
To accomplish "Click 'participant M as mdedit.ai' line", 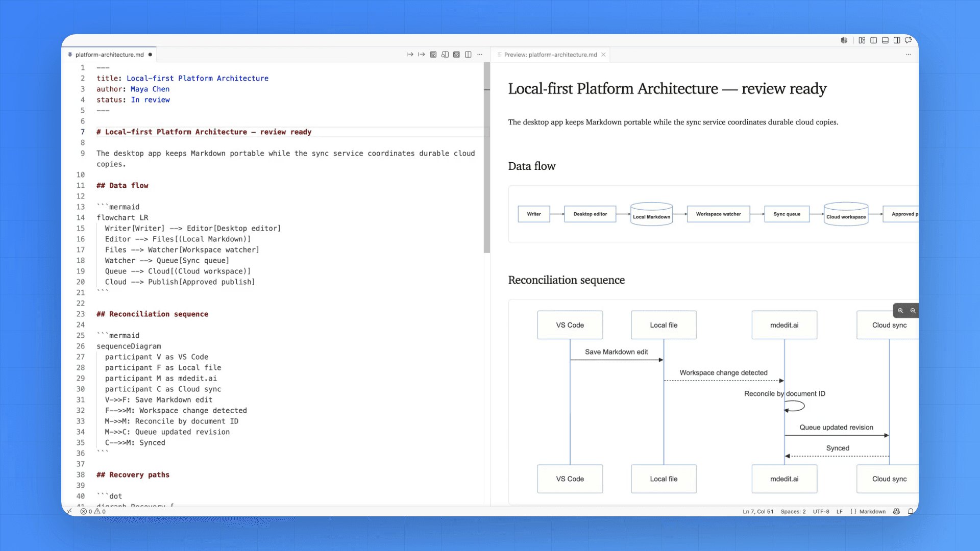I will [x=161, y=378].
